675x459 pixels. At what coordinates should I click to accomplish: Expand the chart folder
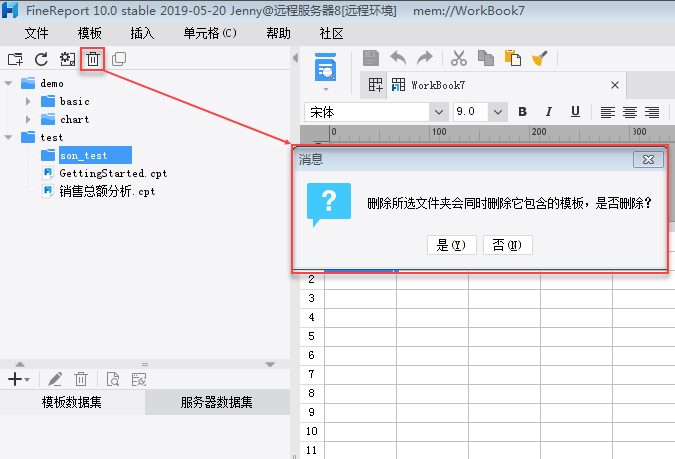(x=28, y=119)
